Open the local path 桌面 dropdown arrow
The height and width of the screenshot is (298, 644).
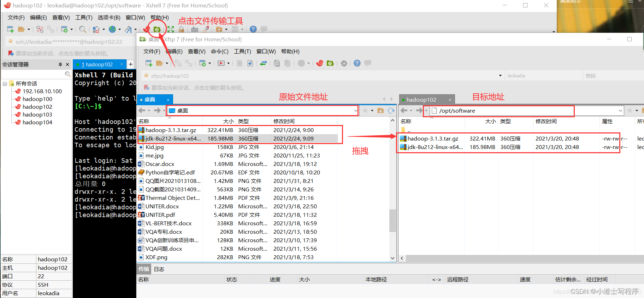356,111
